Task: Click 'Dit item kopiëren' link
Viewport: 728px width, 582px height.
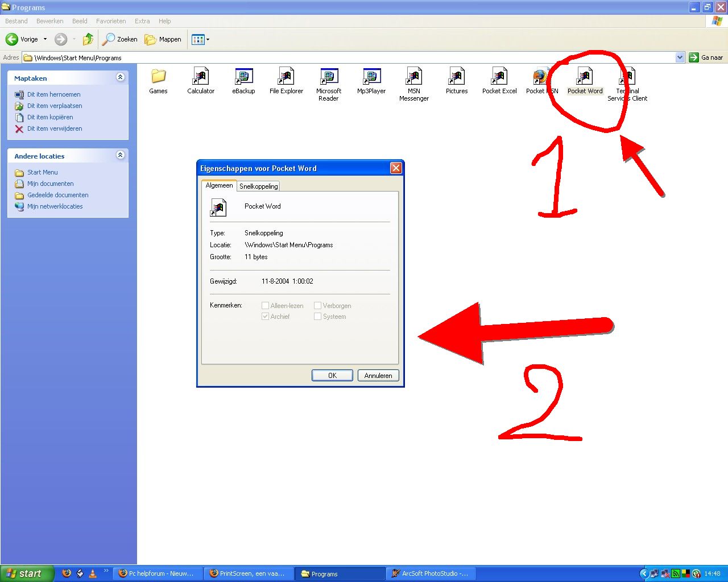Action: click(x=50, y=117)
